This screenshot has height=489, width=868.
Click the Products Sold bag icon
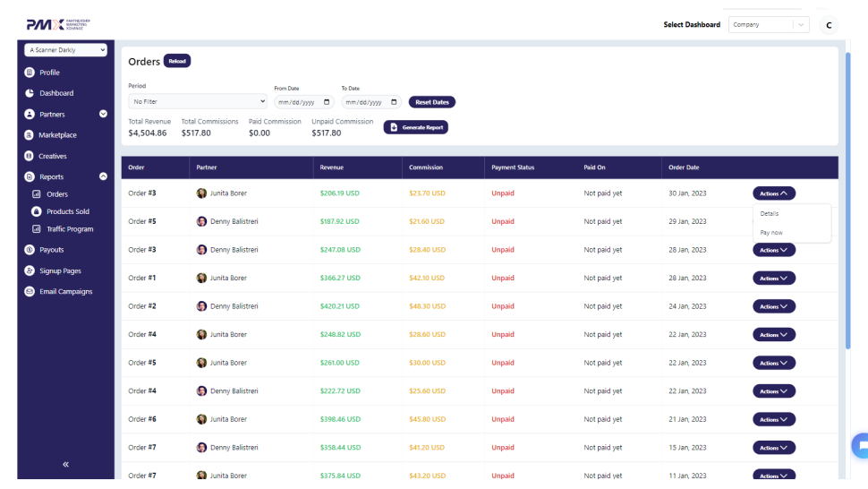pyautogui.click(x=37, y=212)
